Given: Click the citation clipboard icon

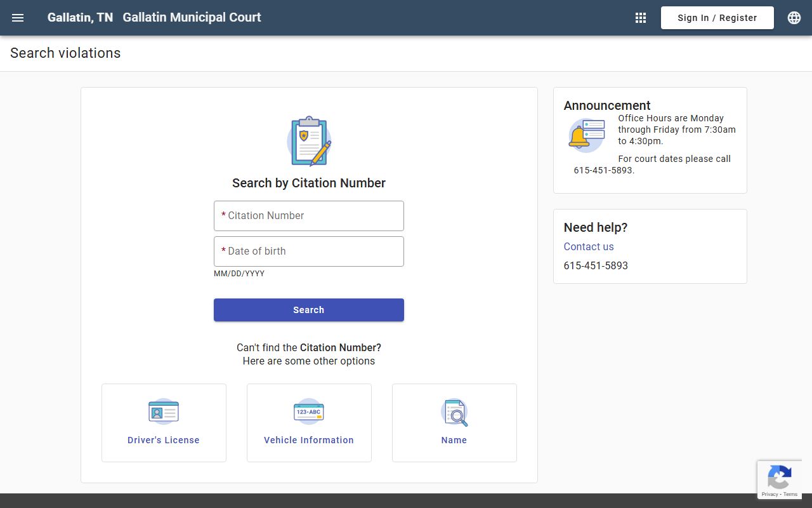Looking at the screenshot, I should [x=309, y=141].
